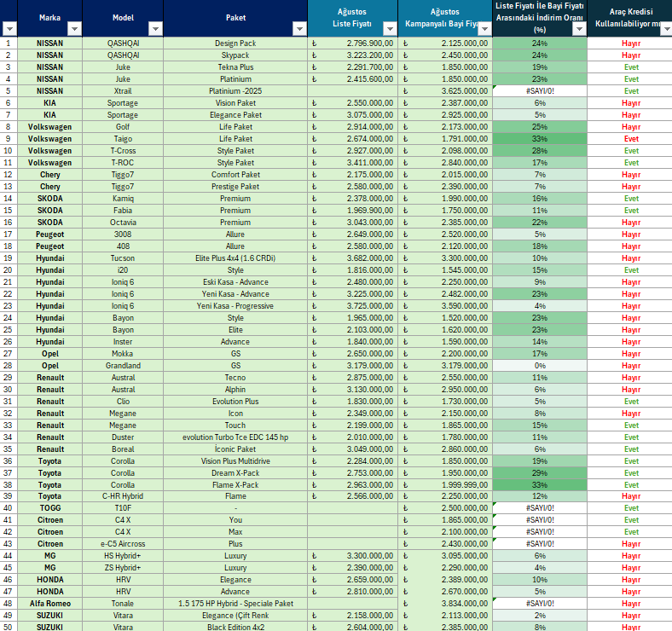
Task: Select the Kamiq model cell
Action: 123,199
